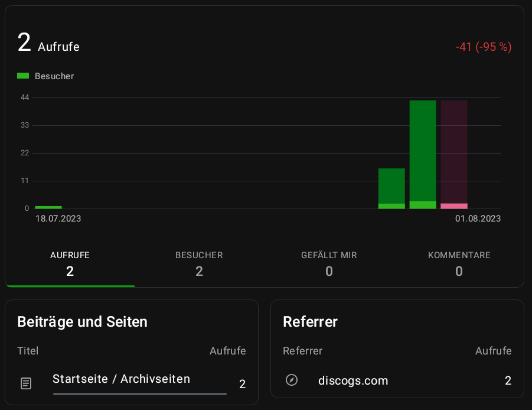
Task: Open the Gefällt mir tab
Action: (x=329, y=263)
